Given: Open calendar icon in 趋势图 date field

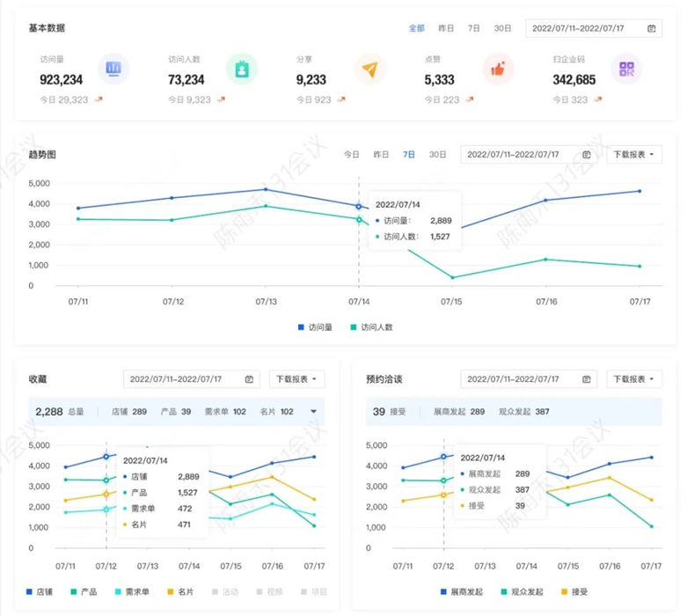Looking at the screenshot, I should point(587,154).
